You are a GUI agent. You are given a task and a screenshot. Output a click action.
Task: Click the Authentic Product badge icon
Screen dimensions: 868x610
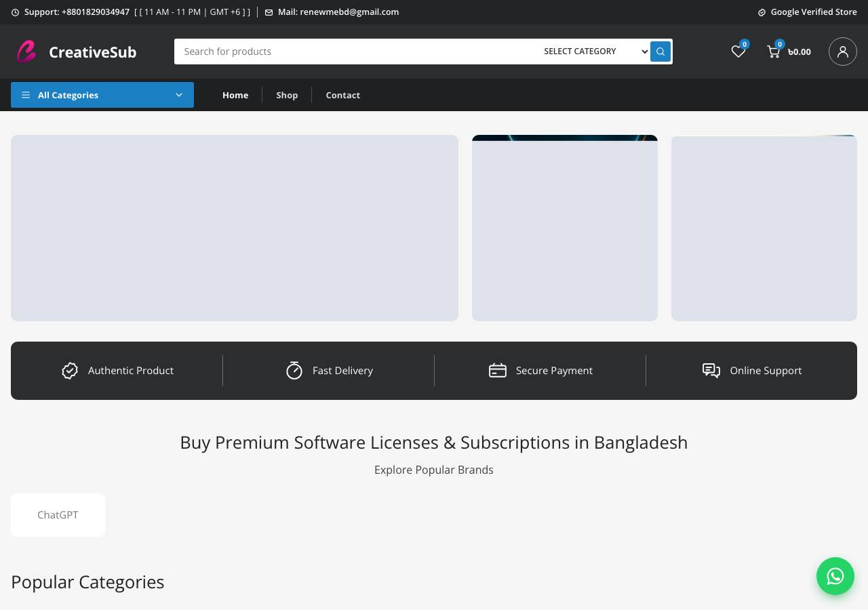pyautogui.click(x=70, y=371)
